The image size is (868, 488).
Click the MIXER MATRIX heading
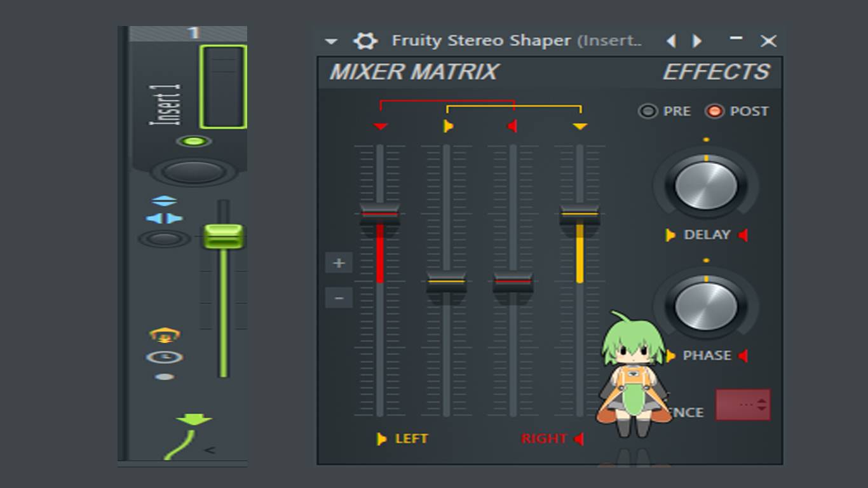414,72
